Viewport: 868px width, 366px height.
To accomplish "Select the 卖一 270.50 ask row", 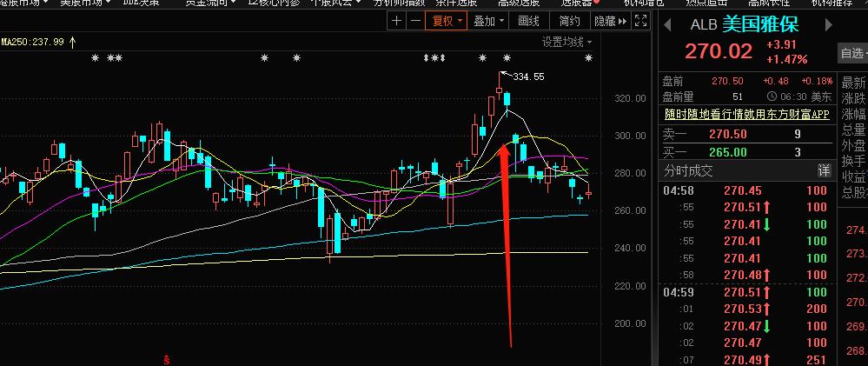I will [x=747, y=134].
